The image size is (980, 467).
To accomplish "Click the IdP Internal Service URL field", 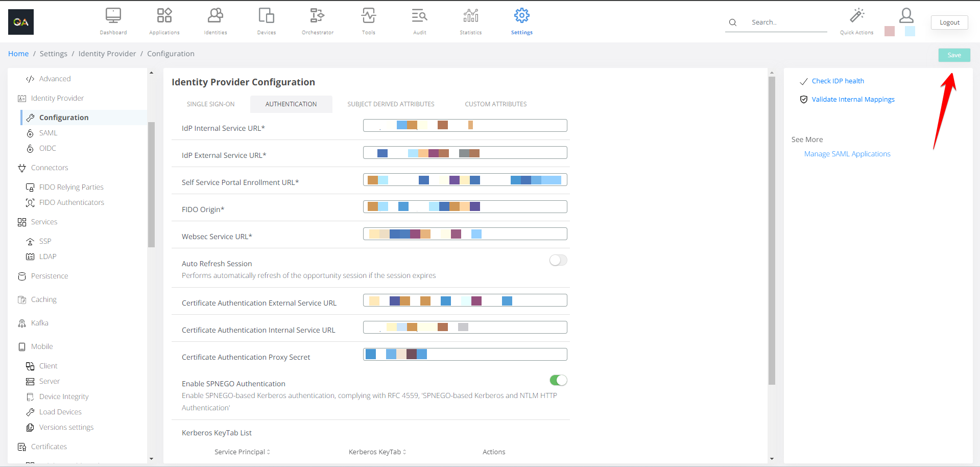I will point(465,126).
